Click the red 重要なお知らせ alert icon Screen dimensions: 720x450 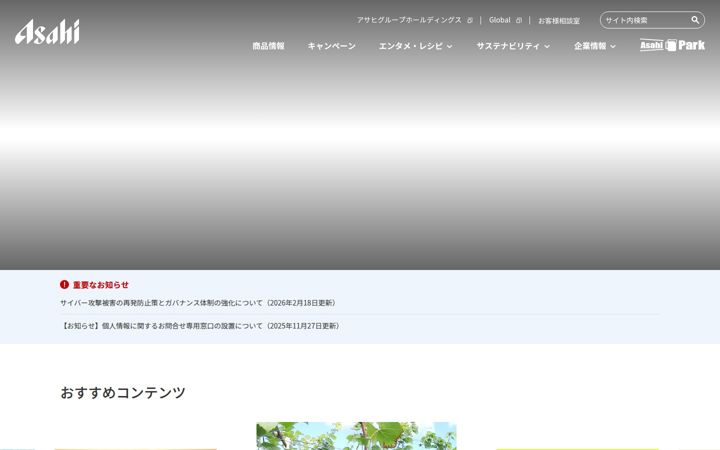click(x=64, y=285)
